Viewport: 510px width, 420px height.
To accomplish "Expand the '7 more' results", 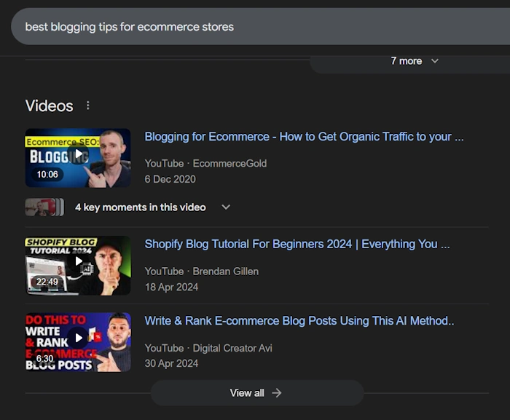I will coord(415,61).
